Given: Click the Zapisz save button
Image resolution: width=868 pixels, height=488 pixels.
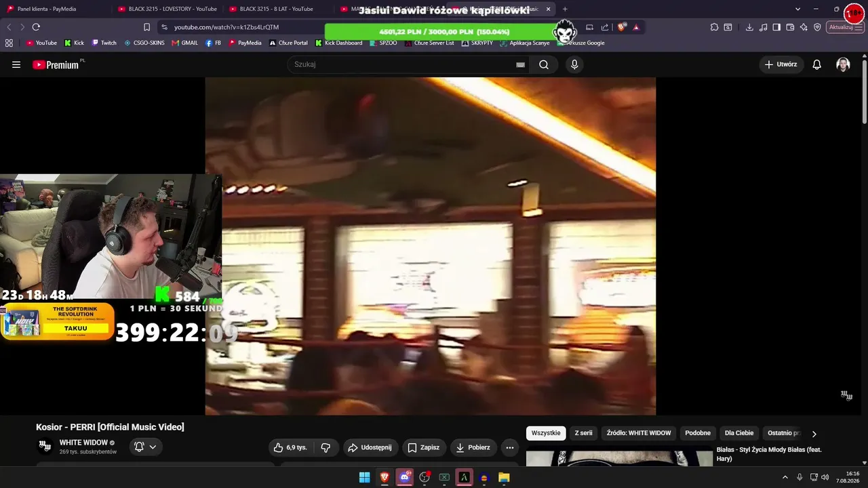Looking at the screenshot, I should [x=424, y=447].
